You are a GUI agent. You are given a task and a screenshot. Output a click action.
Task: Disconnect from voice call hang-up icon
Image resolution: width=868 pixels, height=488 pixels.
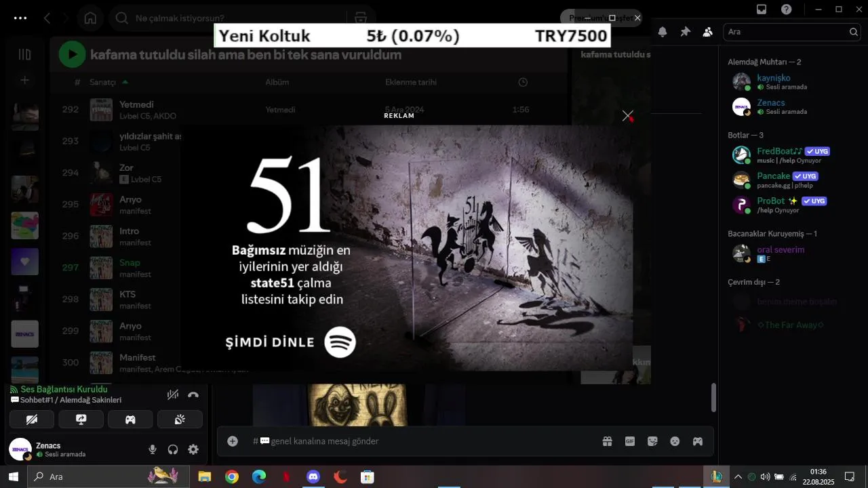coord(193,394)
